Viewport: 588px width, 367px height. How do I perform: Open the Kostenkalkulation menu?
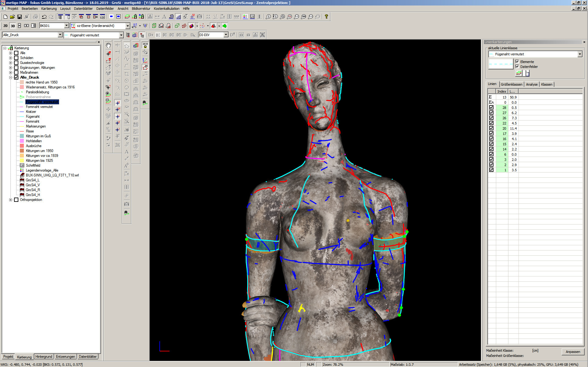point(166,9)
